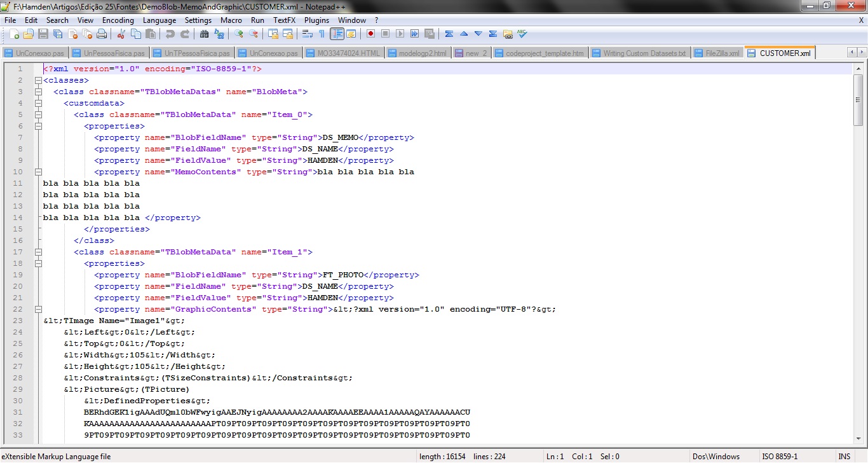Collapse the classes node on line 2
Image resolution: width=868 pixels, height=463 pixels.
coord(38,80)
